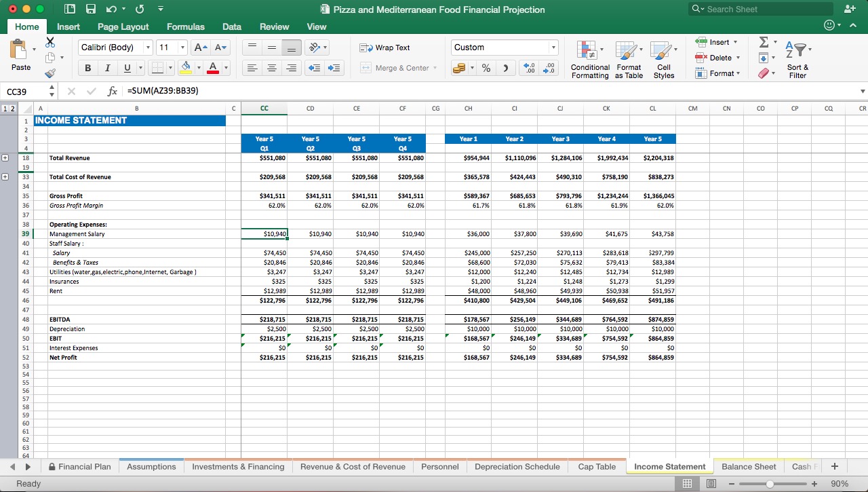Open the Formulas ribbon tab

click(186, 26)
